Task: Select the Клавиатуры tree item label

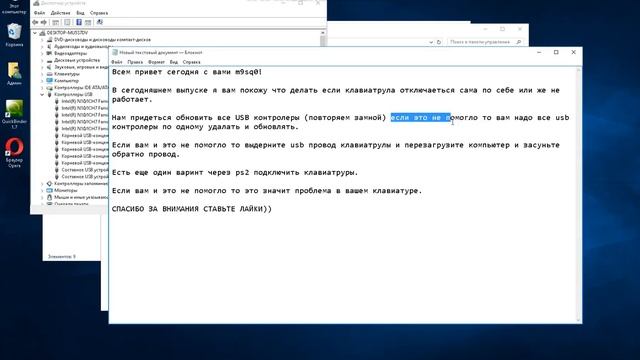Action: pos(67,74)
